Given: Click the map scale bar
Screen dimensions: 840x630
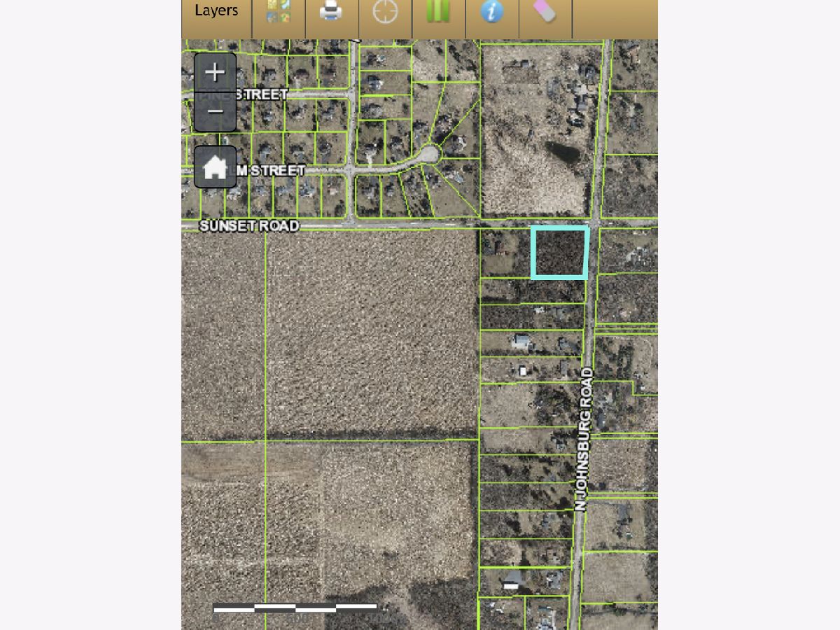Looking at the screenshot, I should click(295, 607).
